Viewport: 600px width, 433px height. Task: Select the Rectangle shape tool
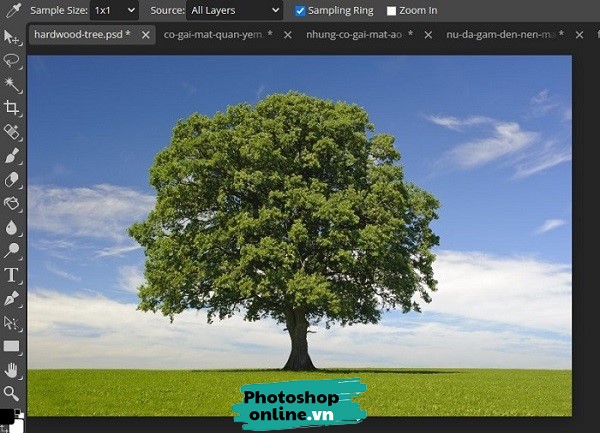tap(11, 346)
